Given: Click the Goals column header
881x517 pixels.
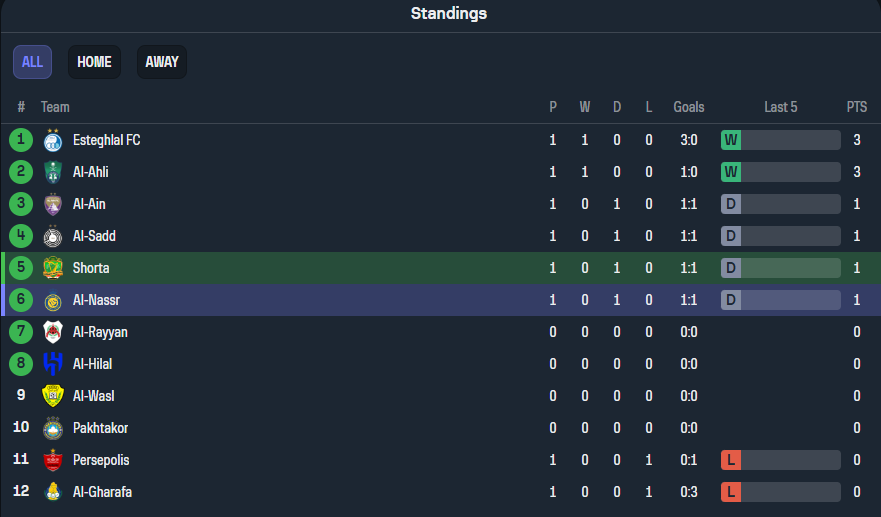Looking at the screenshot, I should point(689,107).
